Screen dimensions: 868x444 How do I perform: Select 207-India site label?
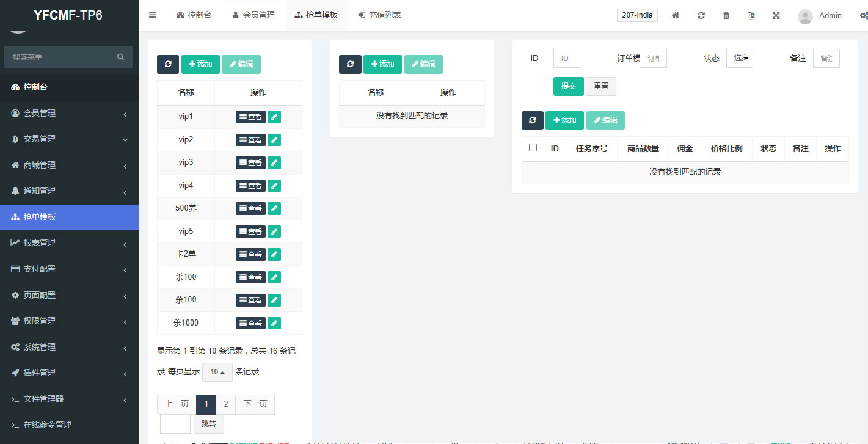pyautogui.click(x=637, y=15)
